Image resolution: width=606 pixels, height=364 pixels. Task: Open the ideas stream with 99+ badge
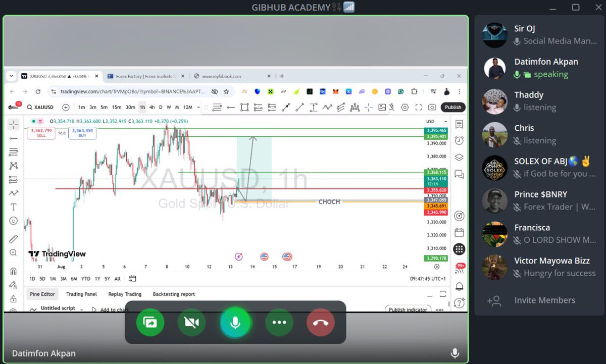point(459,269)
